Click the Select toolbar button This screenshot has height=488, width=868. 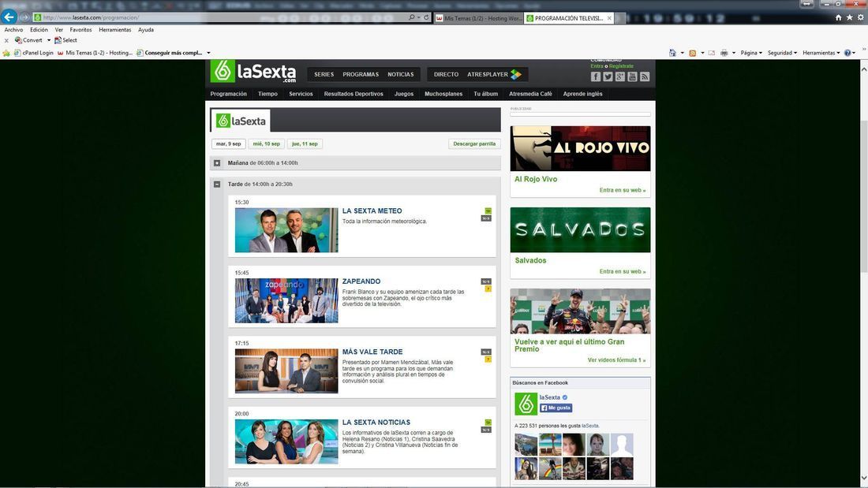click(x=65, y=40)
